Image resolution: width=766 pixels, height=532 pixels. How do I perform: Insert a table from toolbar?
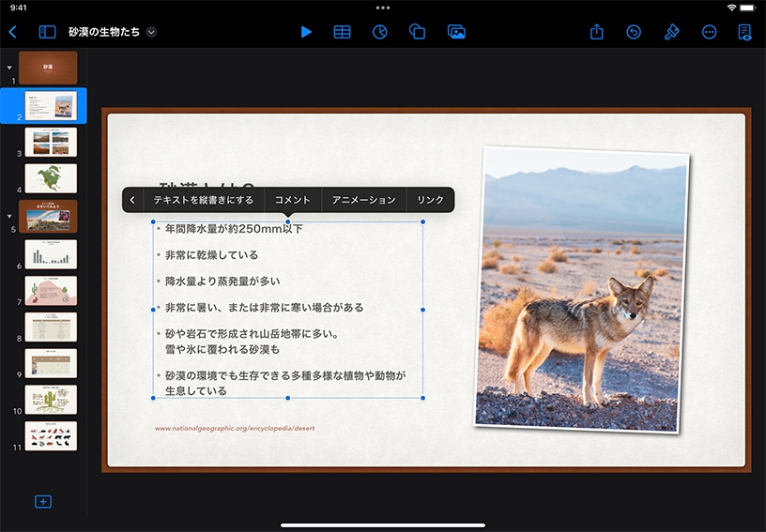(x=343, y=32)
